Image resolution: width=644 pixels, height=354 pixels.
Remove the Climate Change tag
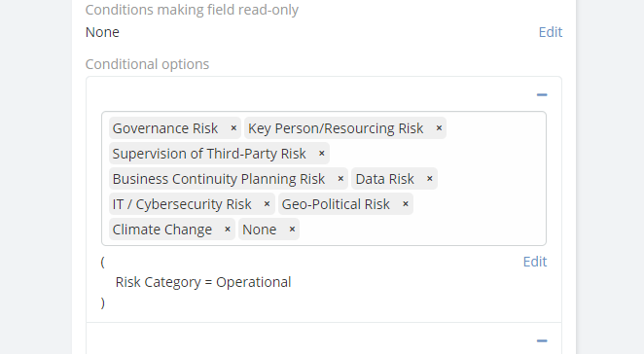click(x=228, y=230)
